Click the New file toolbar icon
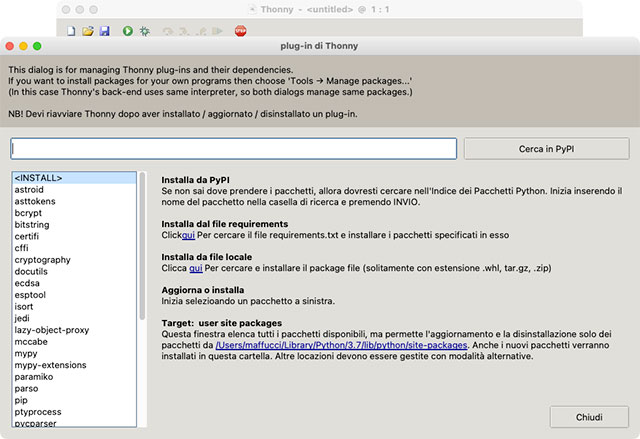Viewport: 640px width, 439px height. (x=71, y=32)
